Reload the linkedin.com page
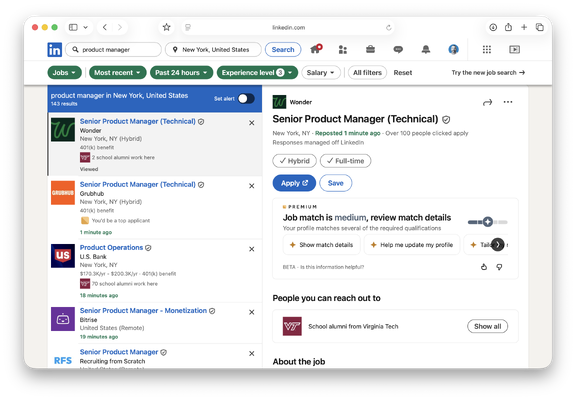This screenshot has width=576, height=400. coord(389,28)
